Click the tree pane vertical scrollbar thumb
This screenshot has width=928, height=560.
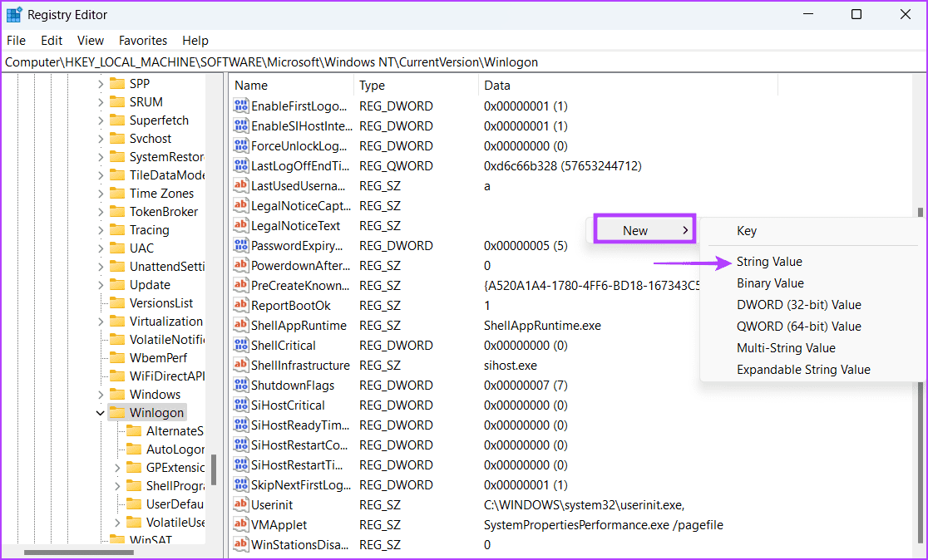tap(214, 469)
